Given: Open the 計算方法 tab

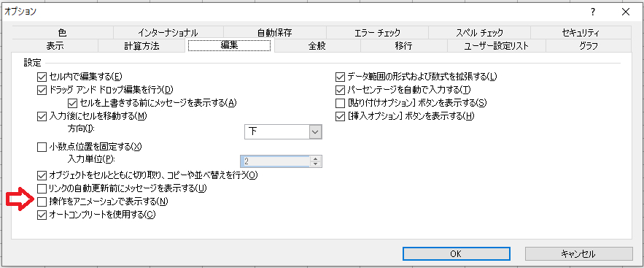Looking at the screenshot, I should [x=141, y=45].
